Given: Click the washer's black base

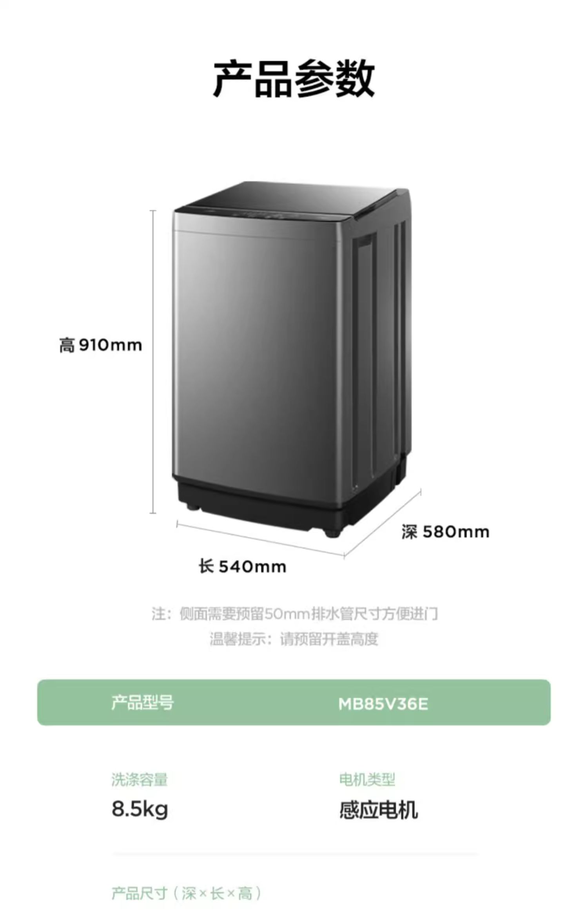Looking at the screenshot, I should coord(274,506).
